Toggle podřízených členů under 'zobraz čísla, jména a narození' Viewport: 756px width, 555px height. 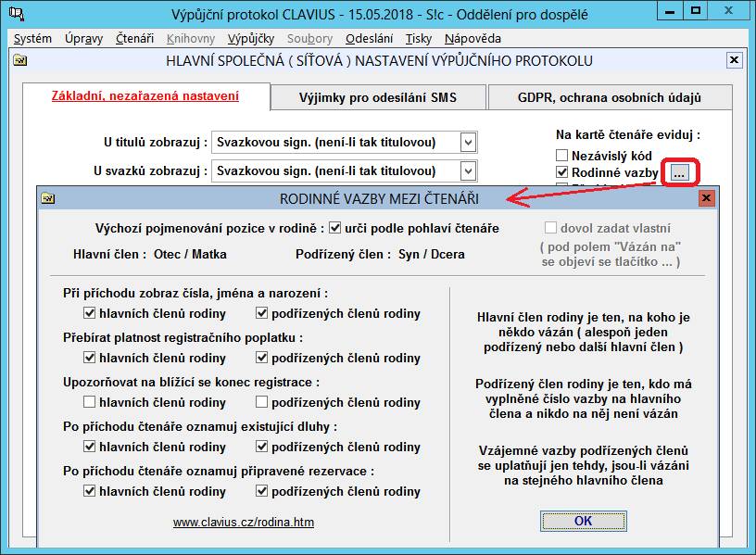(261, 313)
